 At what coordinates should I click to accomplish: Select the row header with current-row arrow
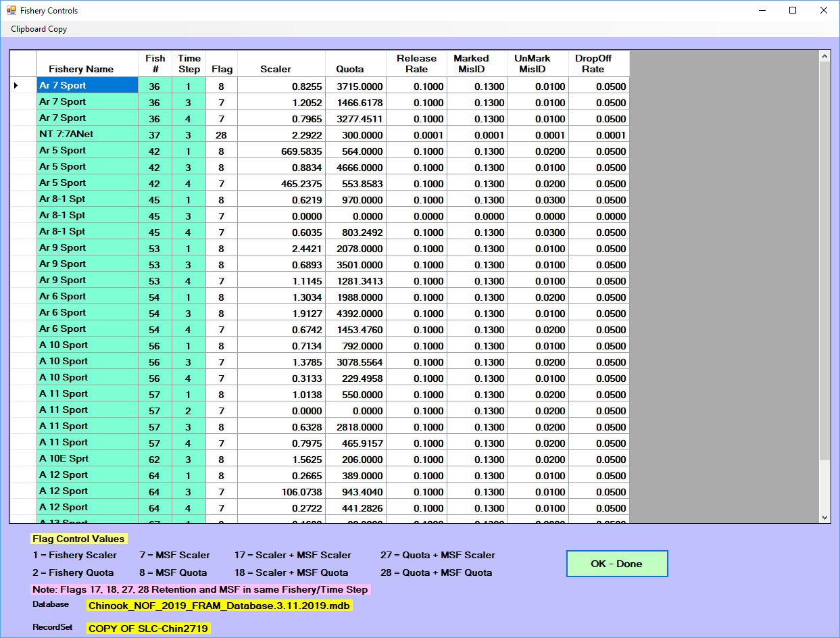coord(23,86)
